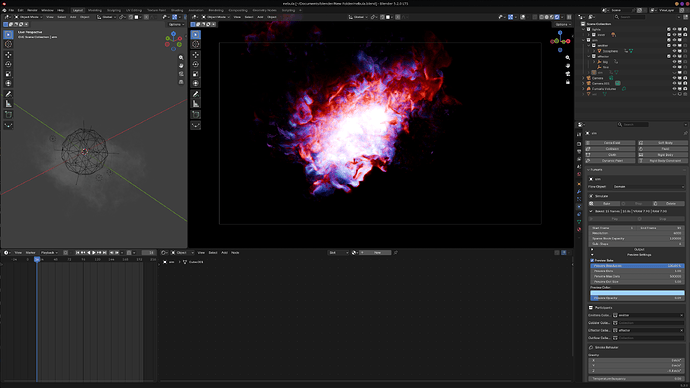Open Object Mode dropdown in left viewport
Viewport: 690px width, 388px height.
28,17
